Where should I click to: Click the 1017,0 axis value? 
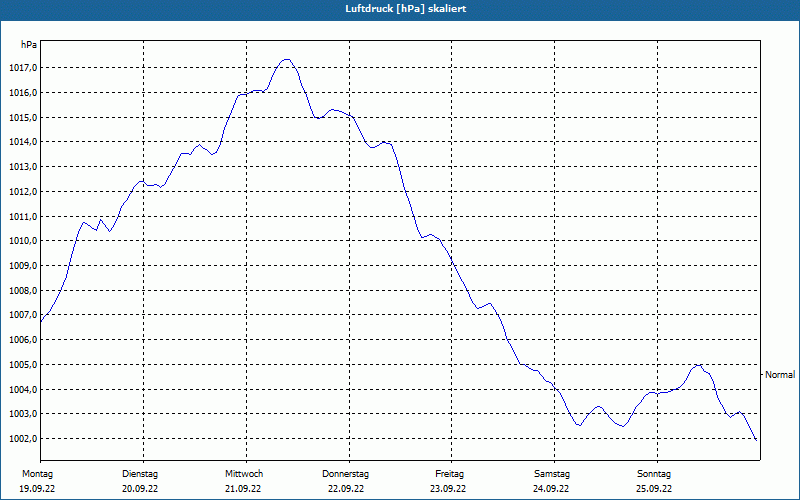(23, 68)
